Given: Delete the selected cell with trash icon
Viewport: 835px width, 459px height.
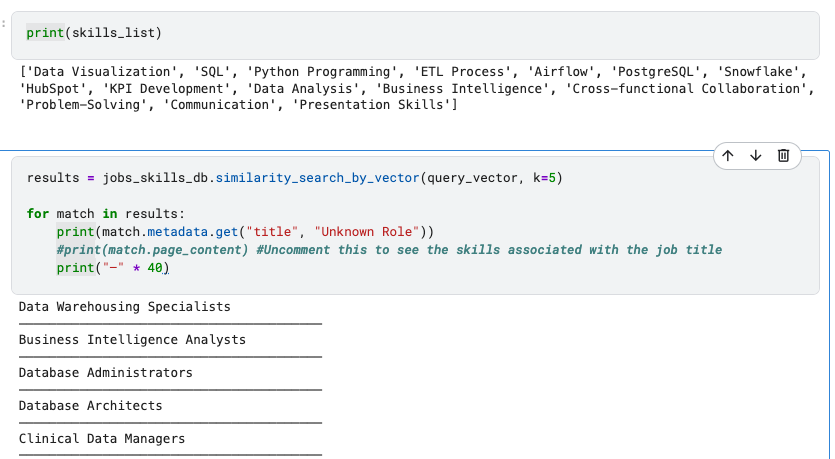Looking at the screenshot, I should tap(783, 156).
